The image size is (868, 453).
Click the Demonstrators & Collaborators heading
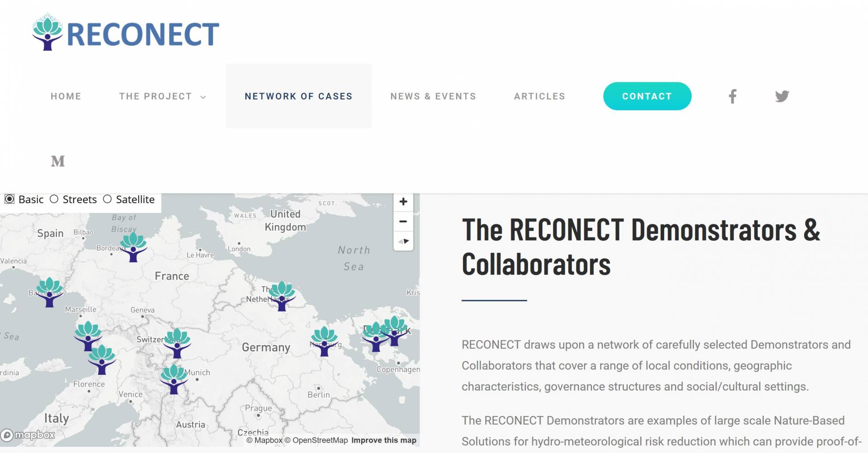641,247
